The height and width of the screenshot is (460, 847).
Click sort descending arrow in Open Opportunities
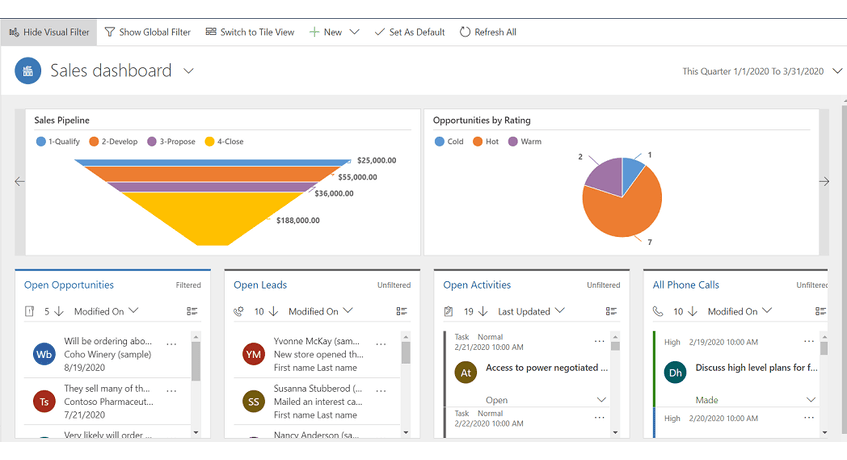pyautogui.click(x=59, y=311)
